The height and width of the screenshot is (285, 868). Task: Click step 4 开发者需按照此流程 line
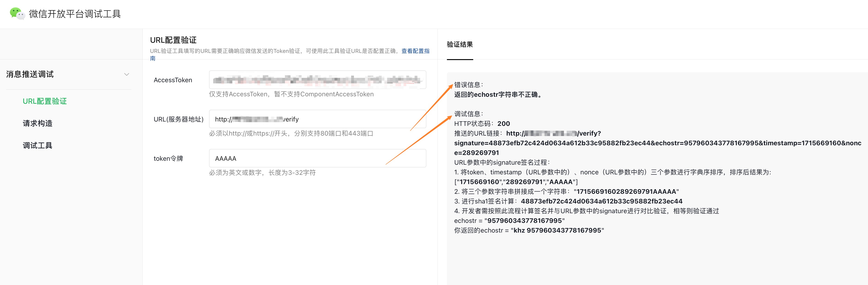click(x=587, y=211)
